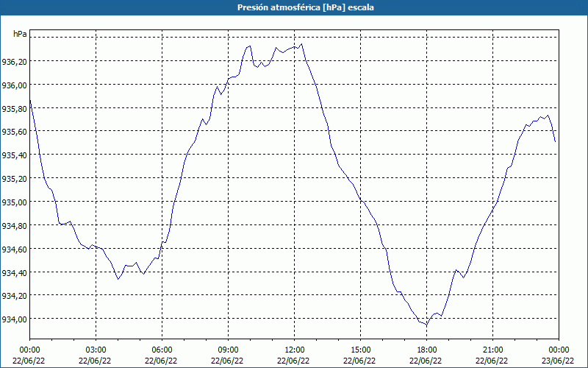This screenshot has width=588, height=368.
Task: Click the 934,80 y-axis label
Action: coord(15,226)
